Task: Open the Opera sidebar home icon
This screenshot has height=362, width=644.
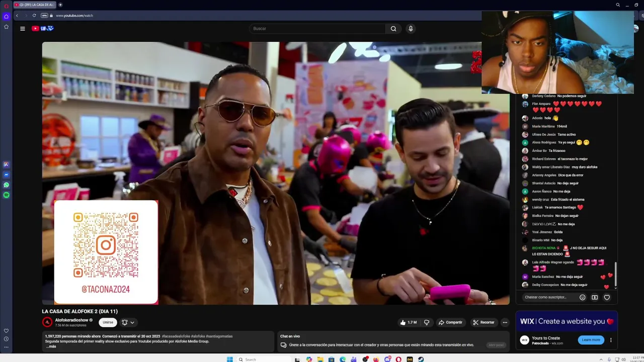Action: click(x=6, y=17)
